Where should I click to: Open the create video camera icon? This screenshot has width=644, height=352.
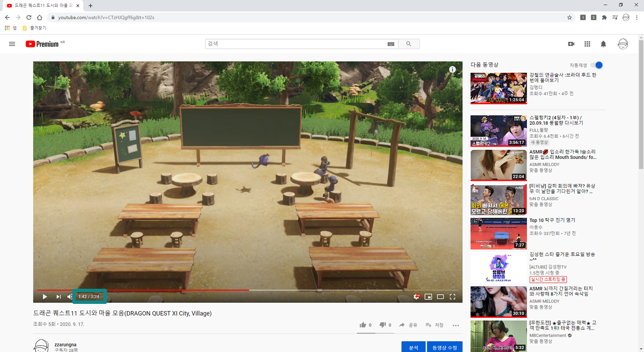pyautogui.click(x=571, y=44)
